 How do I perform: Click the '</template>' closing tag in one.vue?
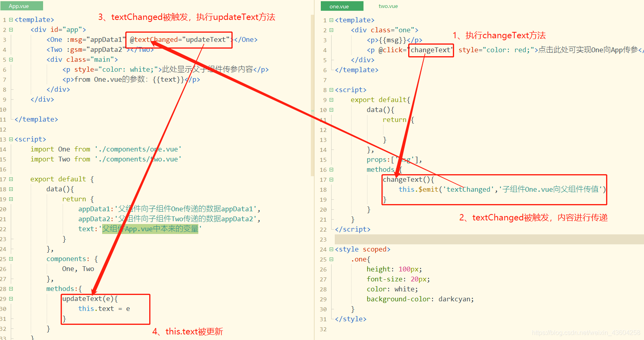[x=357, y=70]
